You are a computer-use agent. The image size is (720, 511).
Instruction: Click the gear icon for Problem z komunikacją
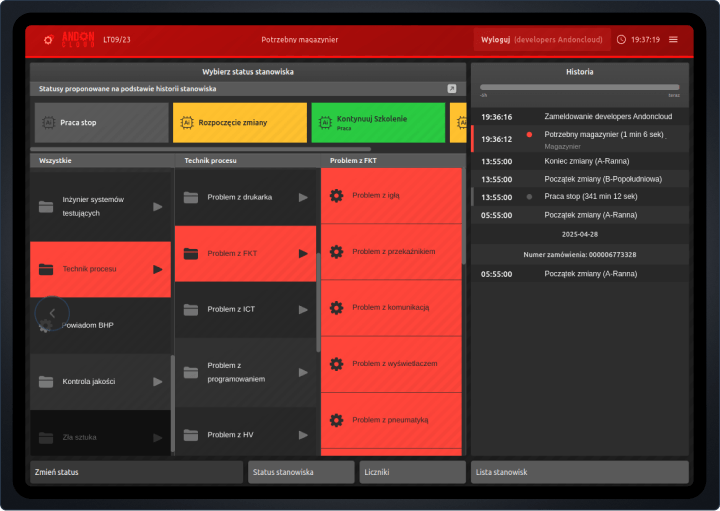(336, 307)
